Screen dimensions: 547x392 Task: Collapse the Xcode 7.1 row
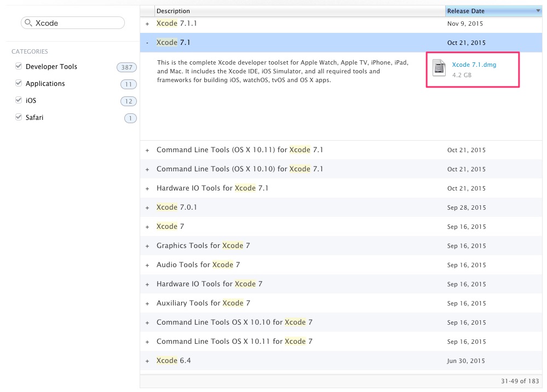click(147, 43)
